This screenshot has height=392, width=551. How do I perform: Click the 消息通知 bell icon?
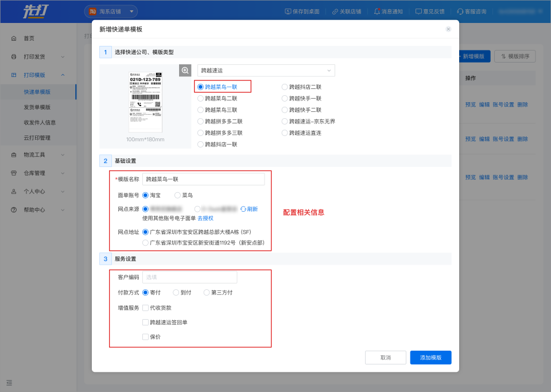point(377,11)
